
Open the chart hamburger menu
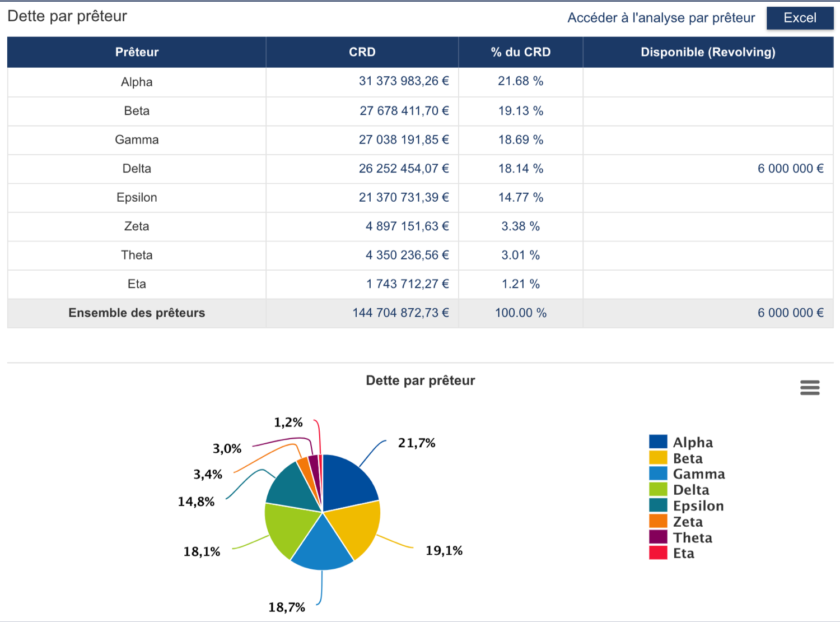coord(810,387)
